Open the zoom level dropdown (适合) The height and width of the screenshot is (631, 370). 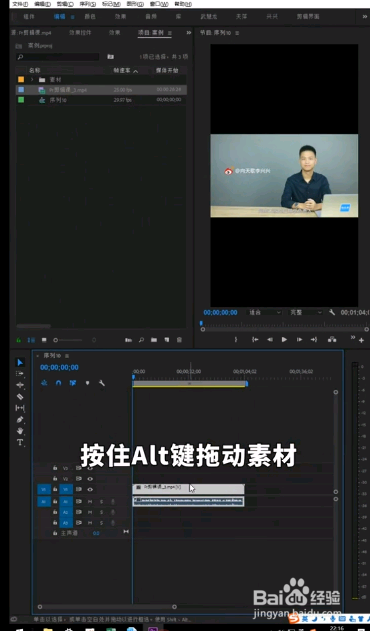(265, 312)
